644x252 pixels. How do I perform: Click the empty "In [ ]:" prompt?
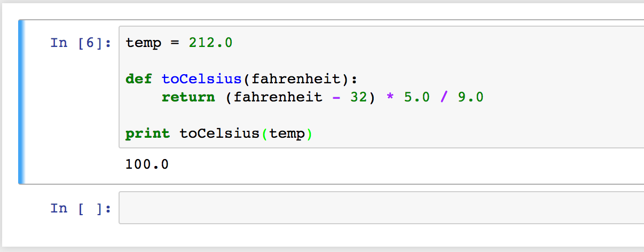(x=81, y=208)
